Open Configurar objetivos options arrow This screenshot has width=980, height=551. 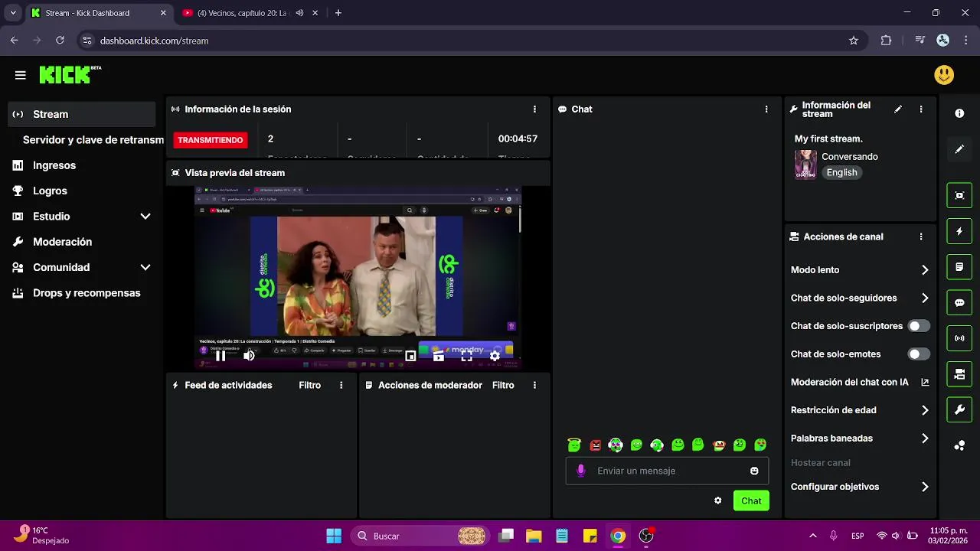click(x=925, y=487)
